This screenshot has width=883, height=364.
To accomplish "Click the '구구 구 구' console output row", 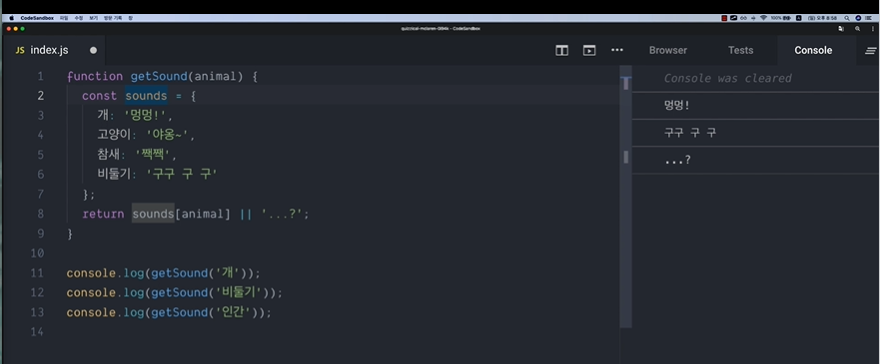I will 755,133.
